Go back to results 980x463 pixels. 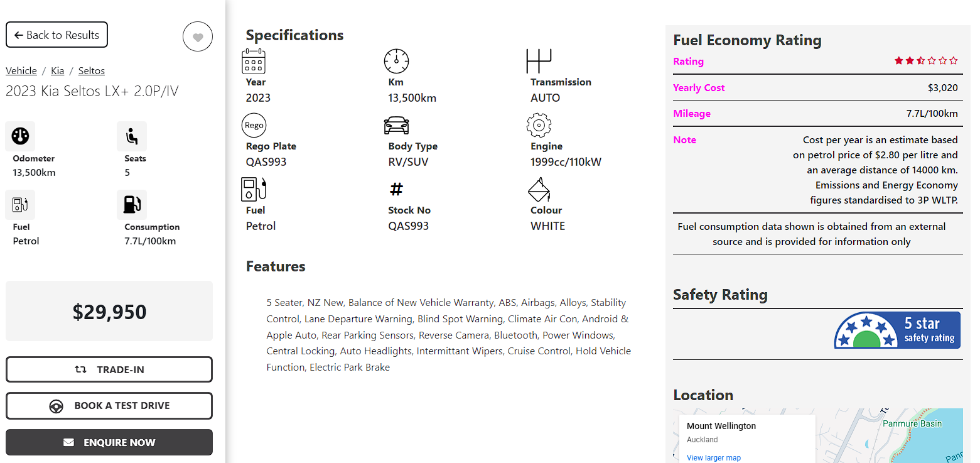(57, 35)
